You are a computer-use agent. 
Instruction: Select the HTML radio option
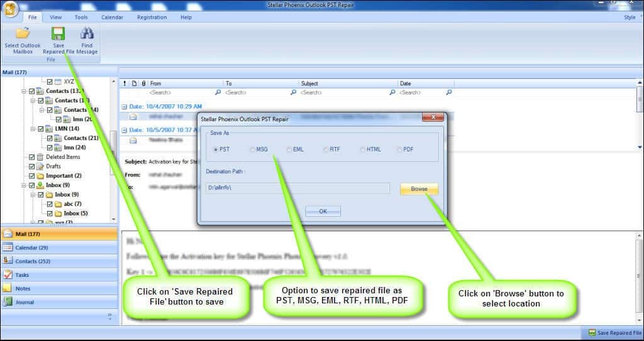[x=362, y=149]
